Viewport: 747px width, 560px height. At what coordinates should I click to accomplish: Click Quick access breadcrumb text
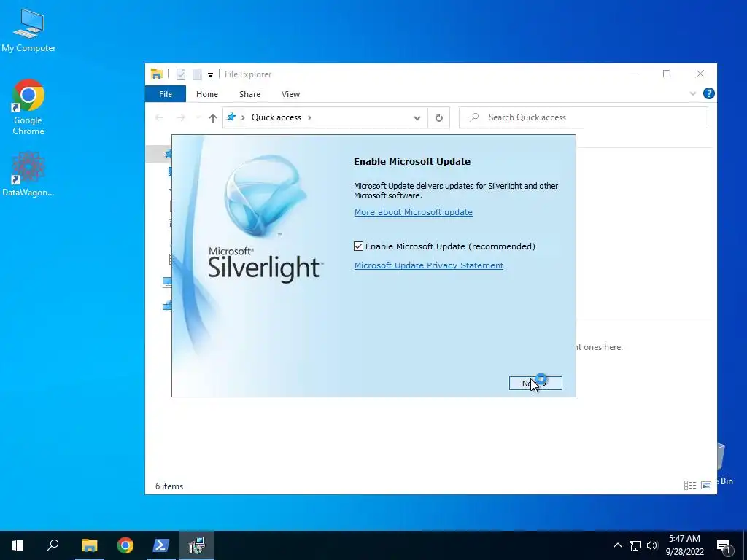click(276, 117)
